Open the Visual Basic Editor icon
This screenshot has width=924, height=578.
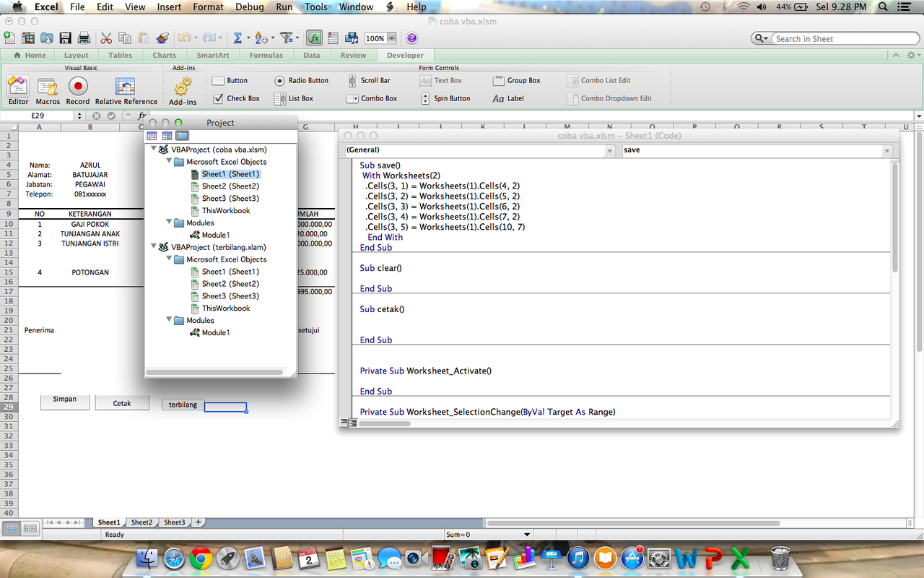click(17, 87)
